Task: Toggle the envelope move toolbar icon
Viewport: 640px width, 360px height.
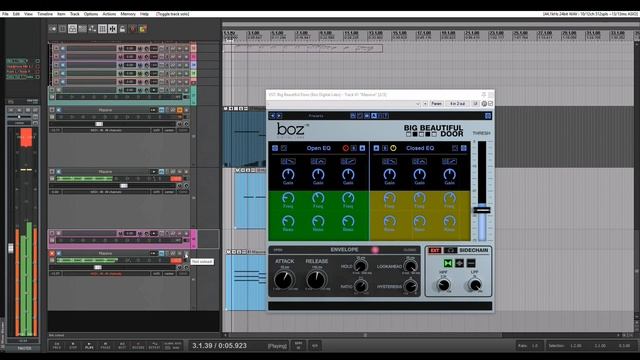Action: pos(92,29)
